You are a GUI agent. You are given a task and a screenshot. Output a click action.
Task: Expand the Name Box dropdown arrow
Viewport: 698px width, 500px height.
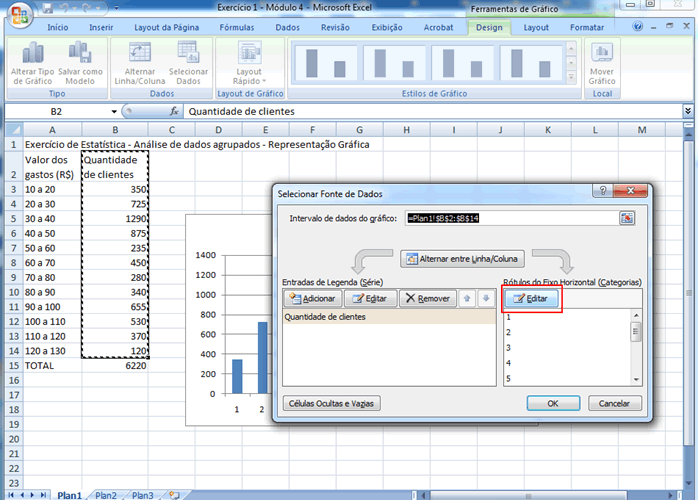[x=113, y=112]
